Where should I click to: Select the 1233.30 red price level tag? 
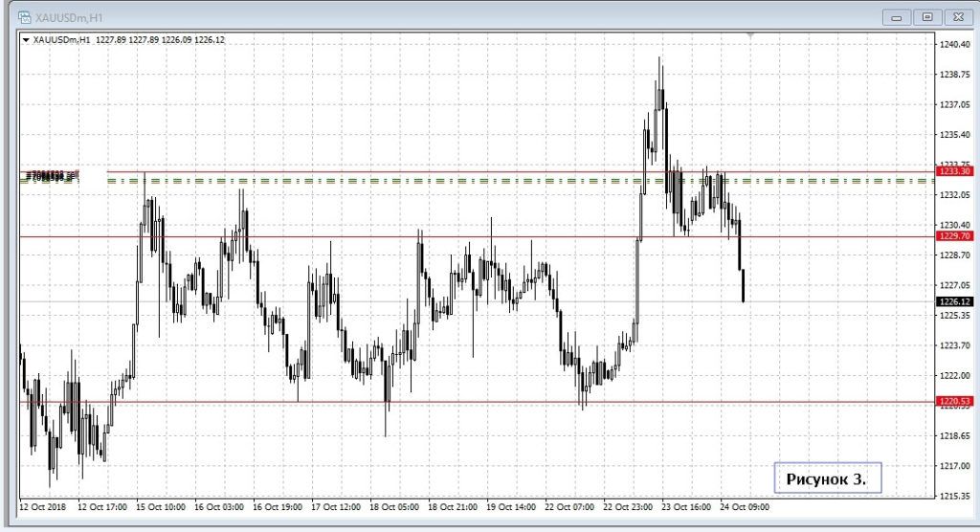point(953,171)
